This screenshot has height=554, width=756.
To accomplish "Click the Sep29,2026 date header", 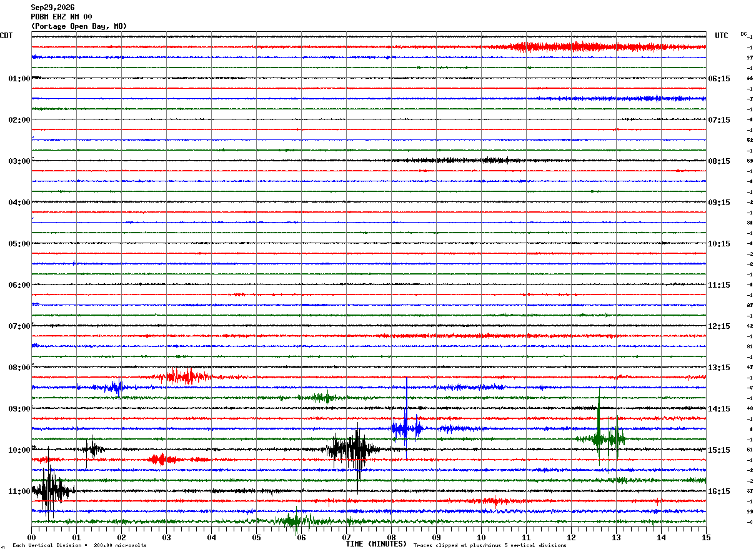I will pyautogui.click(x=52, y=8).
